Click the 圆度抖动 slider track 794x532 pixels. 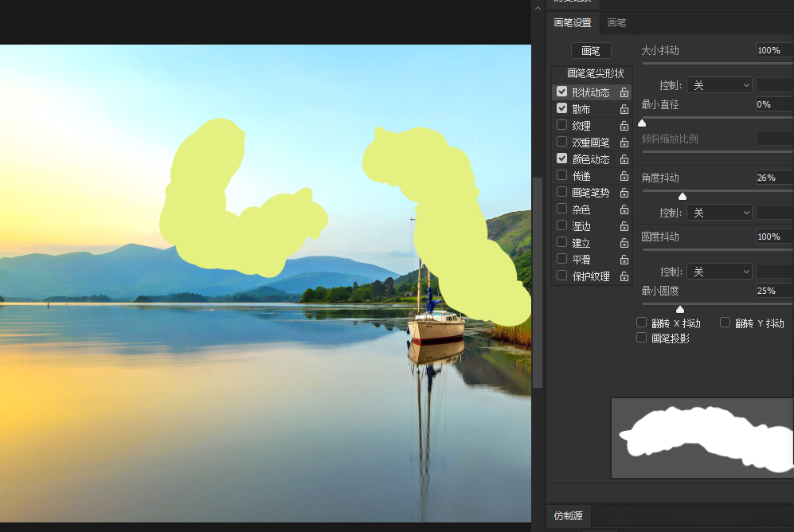(718, 250)
